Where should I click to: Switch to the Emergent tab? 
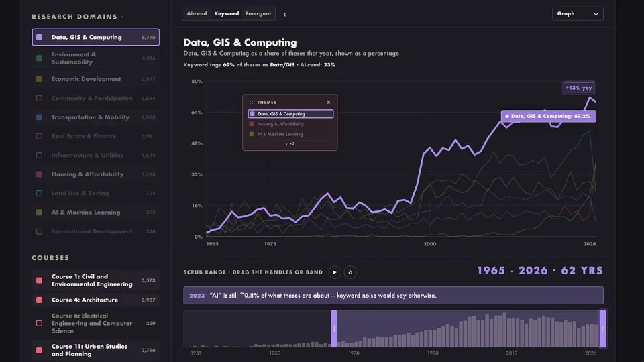[x=258, y=13]
